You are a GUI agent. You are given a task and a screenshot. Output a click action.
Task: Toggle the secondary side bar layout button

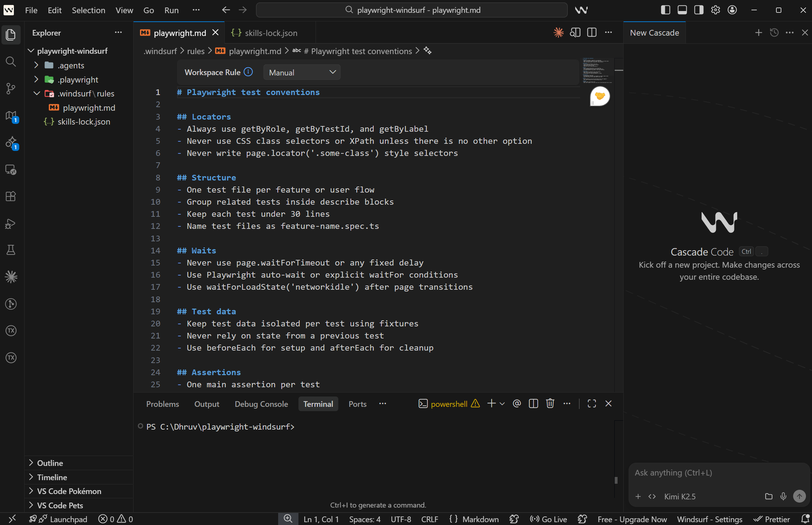pyautogui.click(x=699, y=10)
